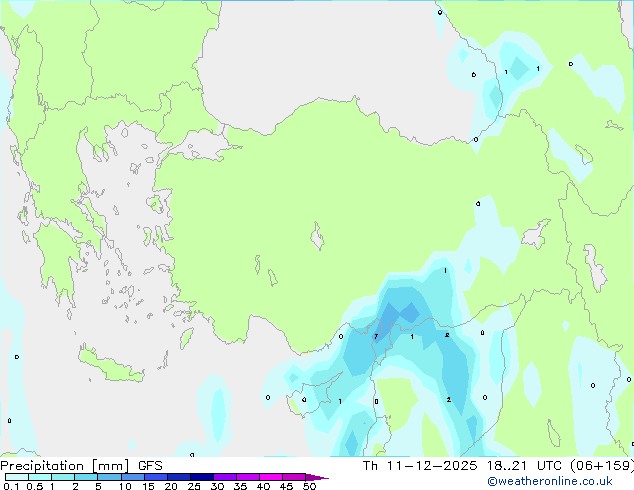Click the '18..21 UTC' time range text
The width and height of the screenshot is (634, 490).
pos(524,466)
